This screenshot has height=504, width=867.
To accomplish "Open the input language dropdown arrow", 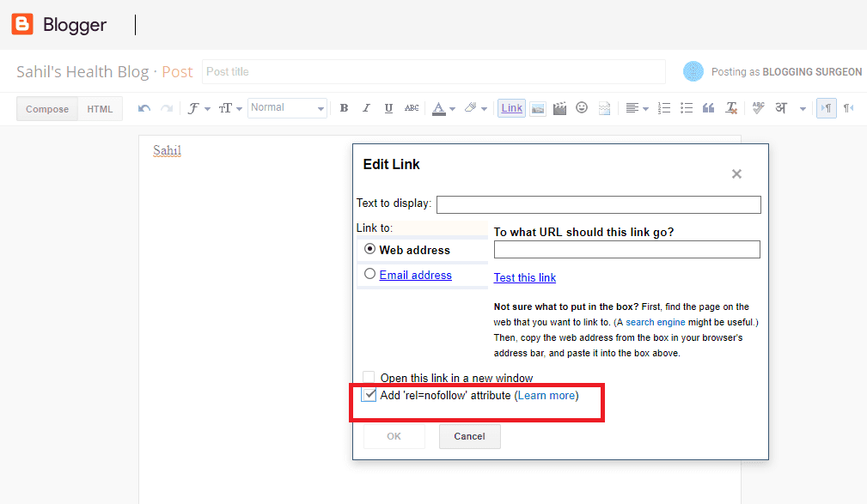I will point(803,109).
